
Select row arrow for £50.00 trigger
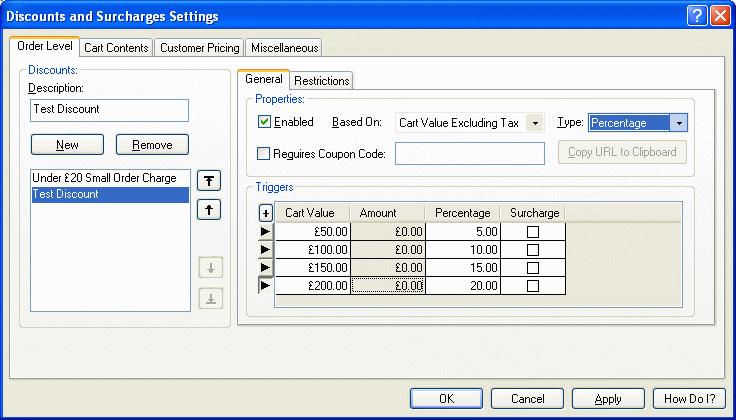(265, 231)
